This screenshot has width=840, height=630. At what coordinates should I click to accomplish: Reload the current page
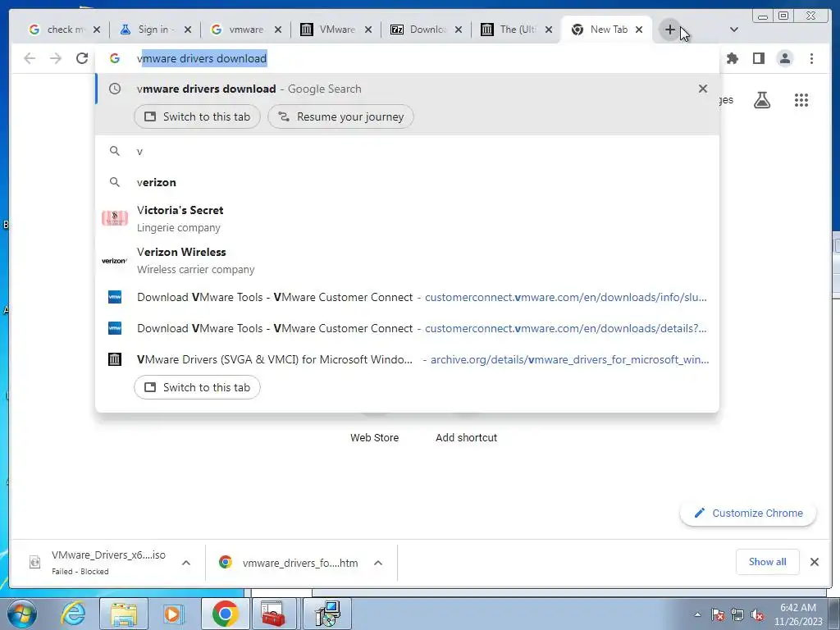(82, 58)
